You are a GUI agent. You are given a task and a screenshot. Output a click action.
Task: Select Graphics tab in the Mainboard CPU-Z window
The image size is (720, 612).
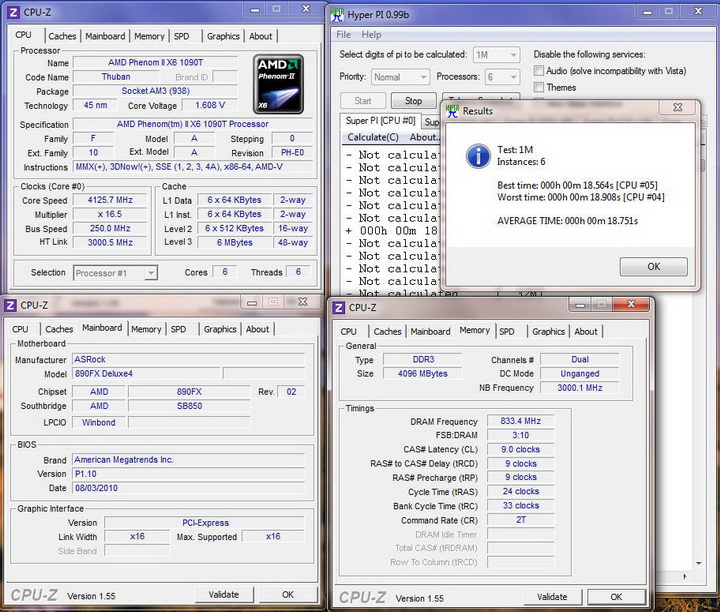pos(220,329)
